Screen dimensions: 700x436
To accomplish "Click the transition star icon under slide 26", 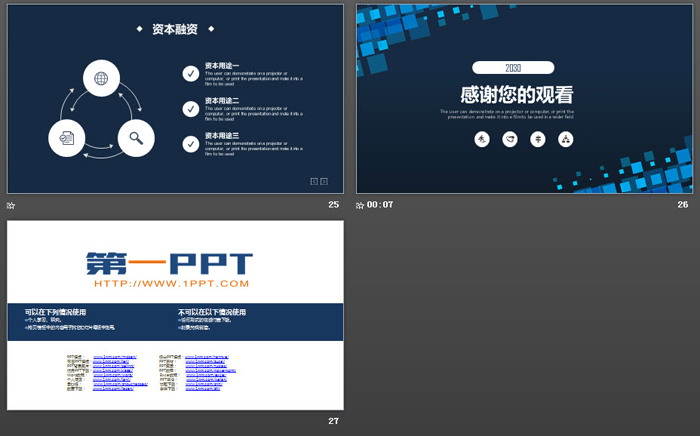I will (360, 205).
